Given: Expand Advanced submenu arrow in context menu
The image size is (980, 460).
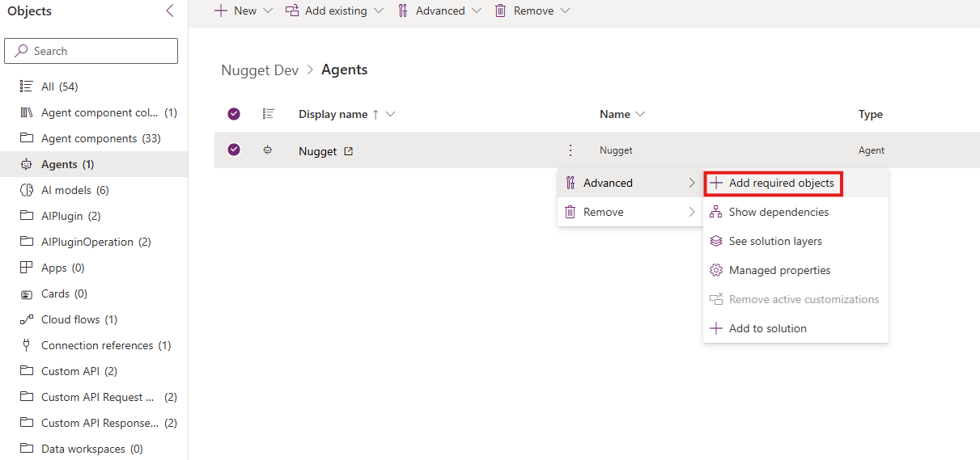Looking at the screenshot, I should 692,183.
